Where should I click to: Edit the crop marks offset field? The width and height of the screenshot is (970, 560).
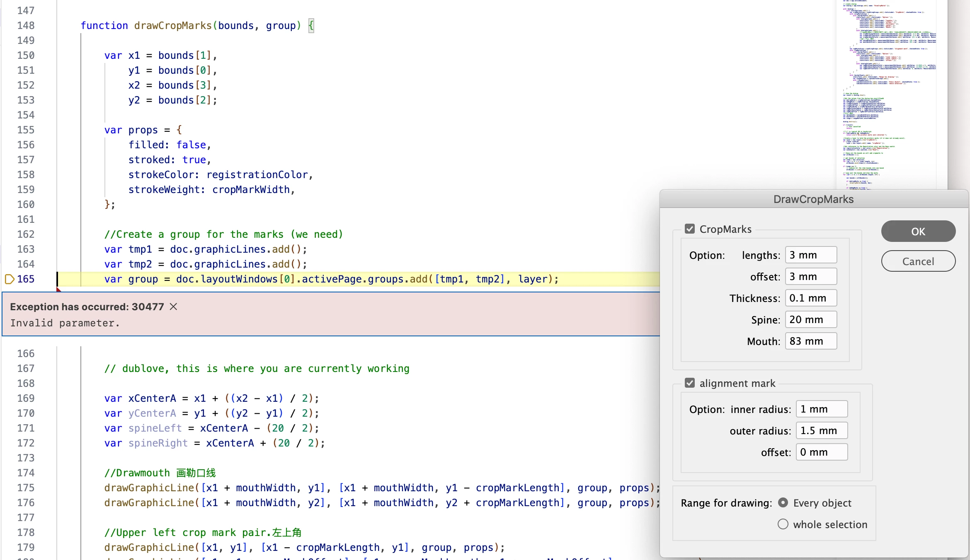coord(810,277)
